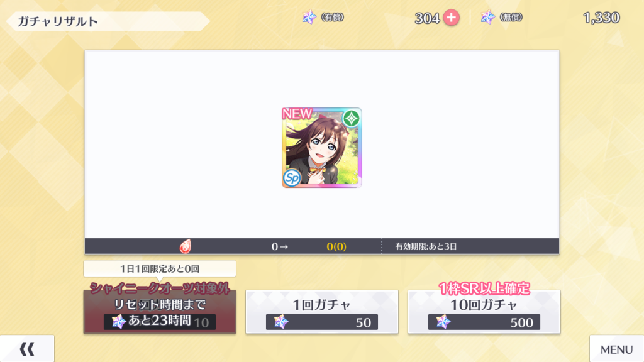Tap the 1,330 free star count

[x=601, y=18]
